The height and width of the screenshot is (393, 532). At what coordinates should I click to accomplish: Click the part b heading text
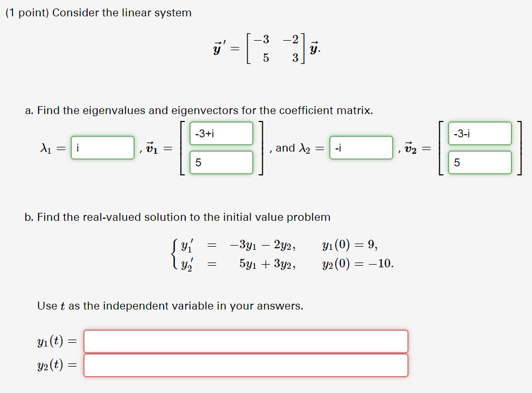178,217
